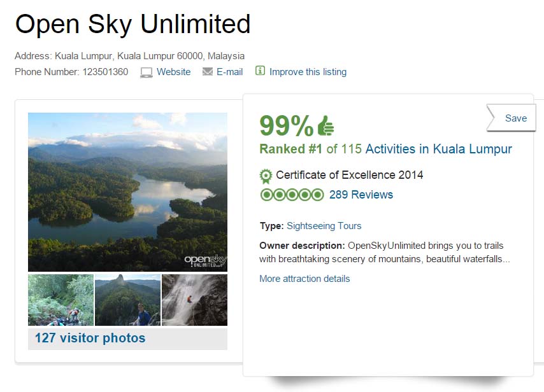The width and height of the screenshot is (544, 392).
Task: Open the mountain peak thumbnail photo
Action: (127, 300)
